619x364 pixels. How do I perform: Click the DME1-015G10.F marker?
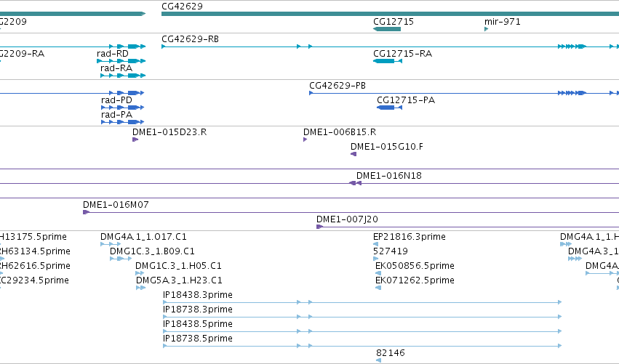click(x=354, y=154)
